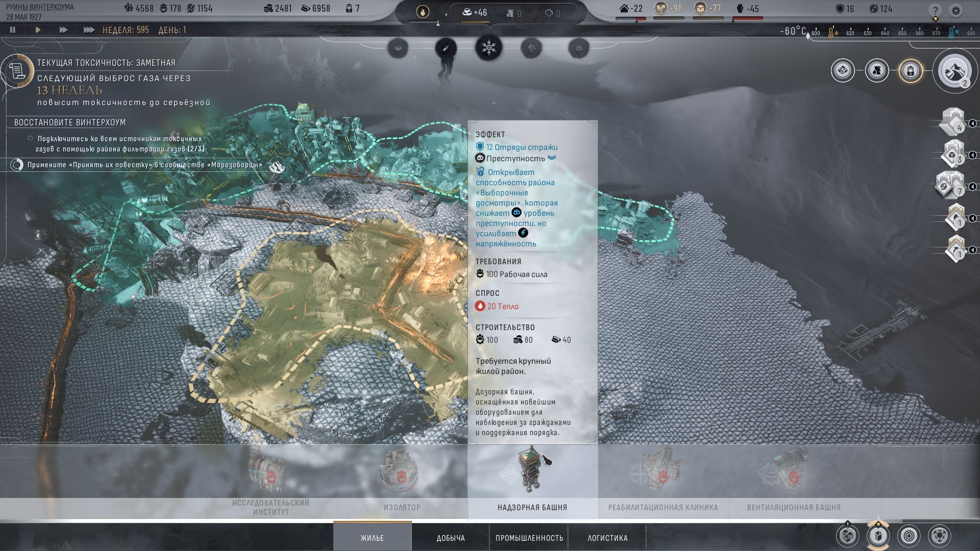Click the heatstamps counter showing 2481

(x=278, y=9)
